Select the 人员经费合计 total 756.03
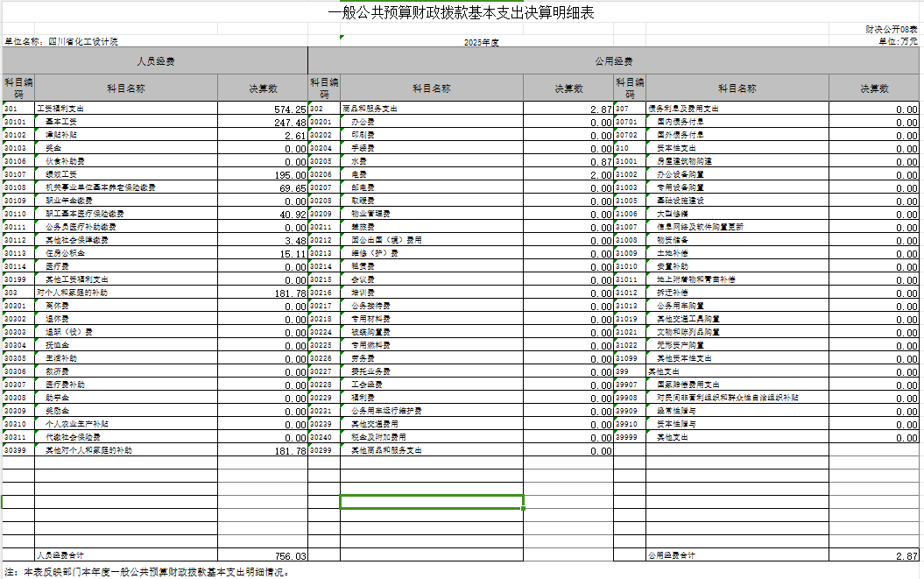This screenshot has width=924, height=579. (263, 554)
